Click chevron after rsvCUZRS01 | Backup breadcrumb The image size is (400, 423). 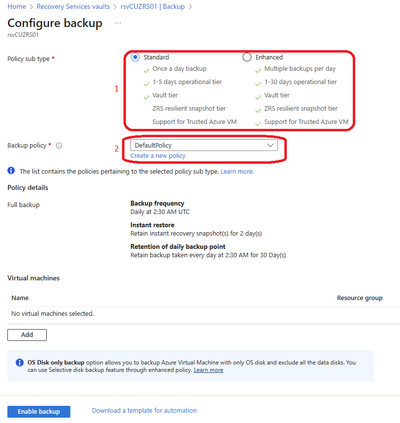[190, 7]
